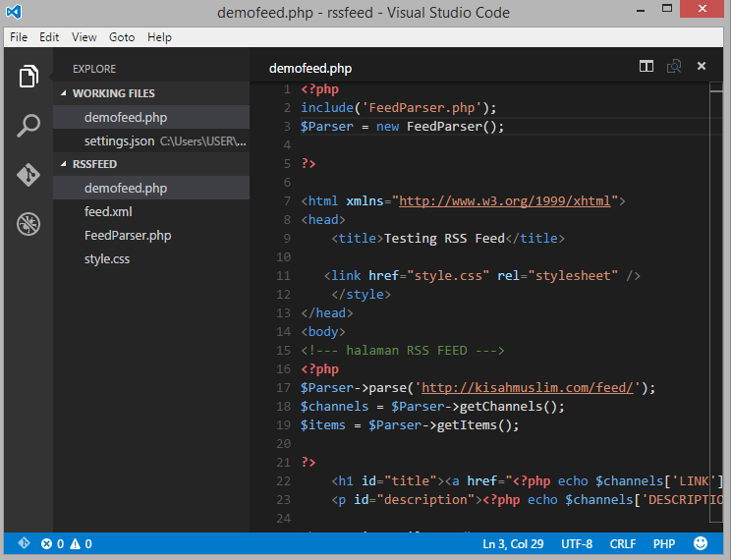Change the CRLF line ending setting
Viewport: 731px width, 560px height.
click(623, 543)
